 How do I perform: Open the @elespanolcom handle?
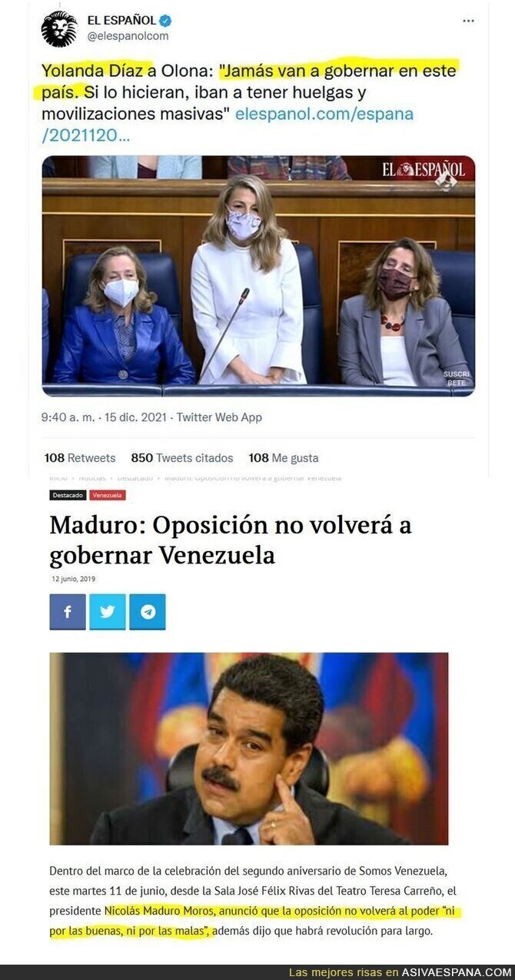(x=128, y=36)
